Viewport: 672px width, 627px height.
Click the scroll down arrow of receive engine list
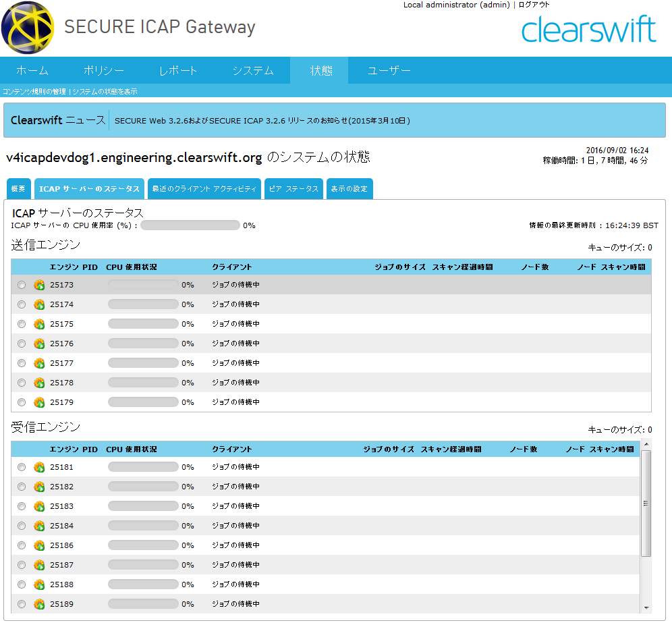646,607
